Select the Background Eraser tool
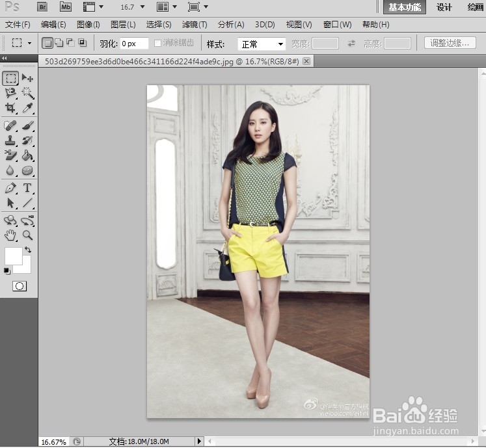 pyautogui.click(x=10, y=155)
